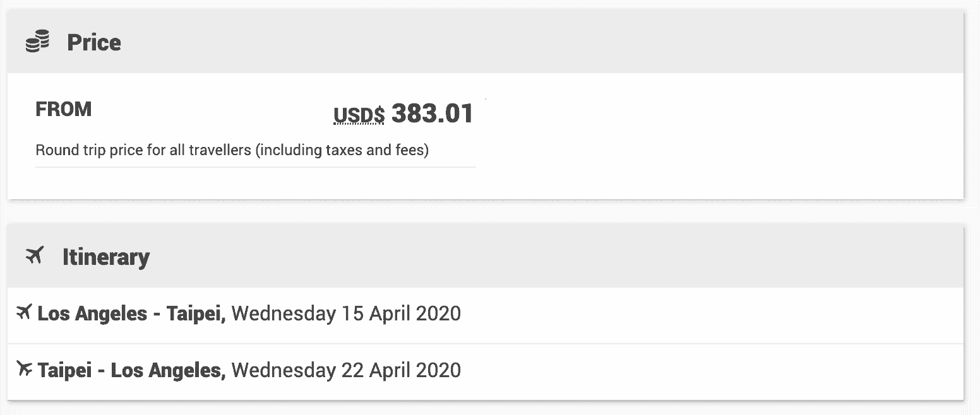This screenshot has width=980, height=415.
Task: Click the Wednesday 15 April 2020 date
Action: tap(347, 313)
